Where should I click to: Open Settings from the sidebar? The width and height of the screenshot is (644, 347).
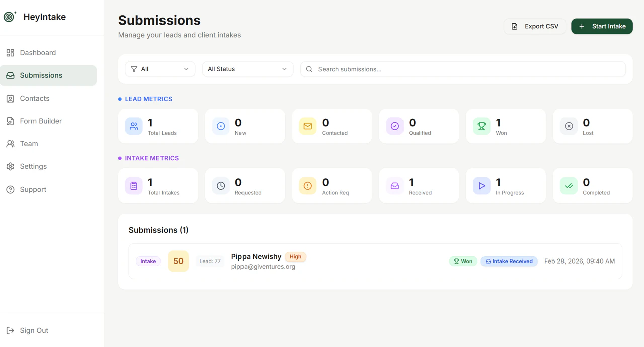(48, 166)
